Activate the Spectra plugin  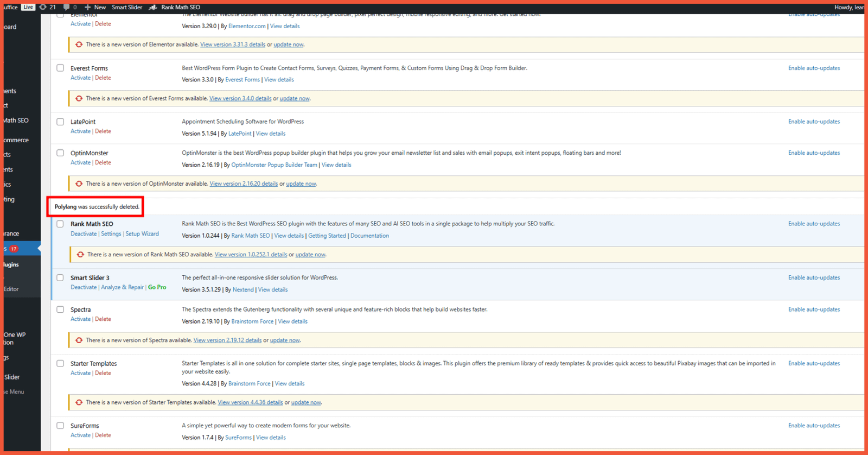pos(80,319)
